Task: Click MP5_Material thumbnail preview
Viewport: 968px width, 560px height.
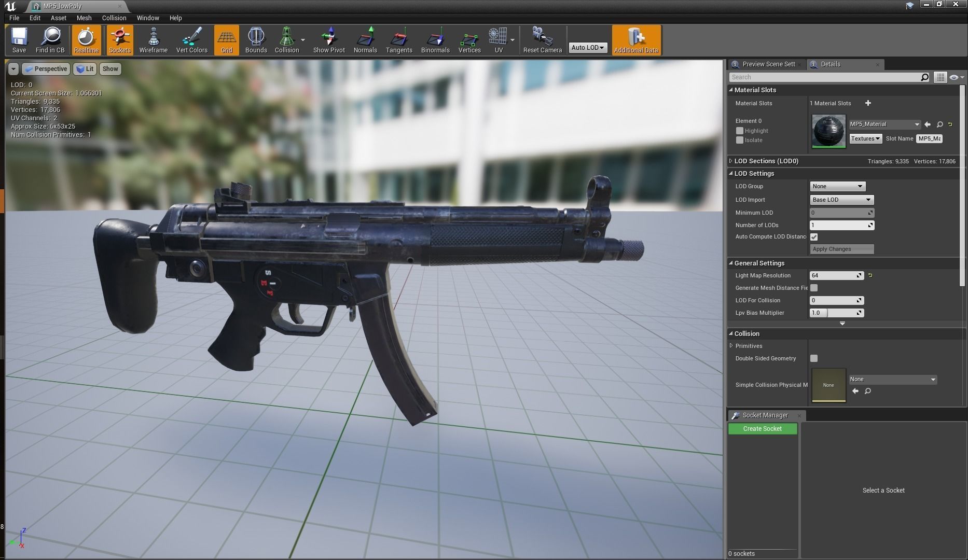Action: (x=828, y=131)
